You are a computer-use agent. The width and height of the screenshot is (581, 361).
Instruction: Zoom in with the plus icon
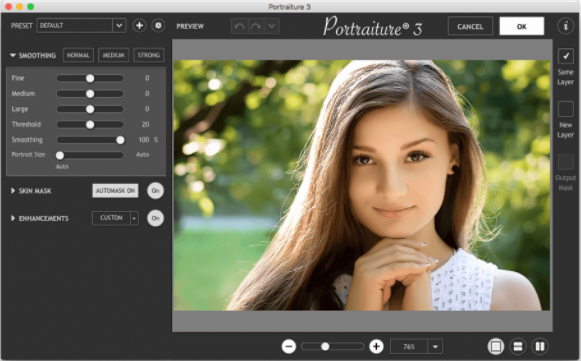point(376,347)
